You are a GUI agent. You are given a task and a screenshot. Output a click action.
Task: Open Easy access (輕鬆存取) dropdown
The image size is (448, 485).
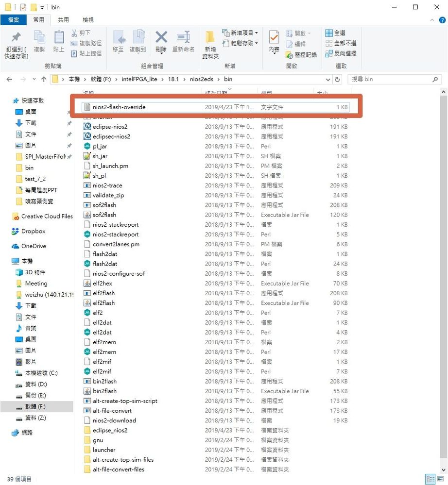pos(240,43)
